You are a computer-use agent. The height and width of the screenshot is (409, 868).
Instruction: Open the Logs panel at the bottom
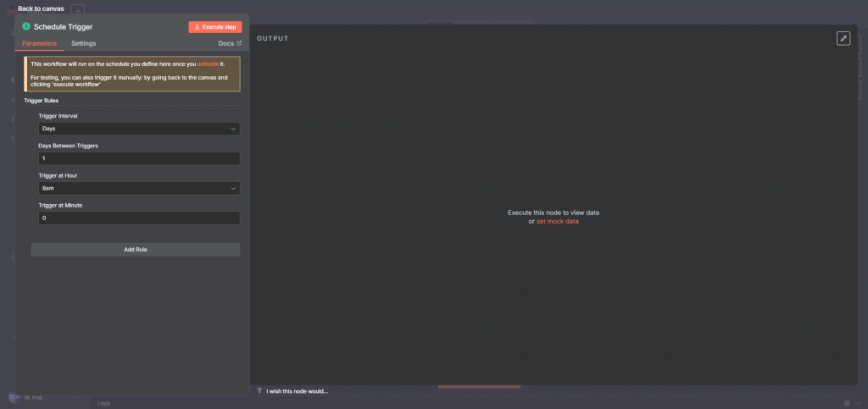[104, 403]
